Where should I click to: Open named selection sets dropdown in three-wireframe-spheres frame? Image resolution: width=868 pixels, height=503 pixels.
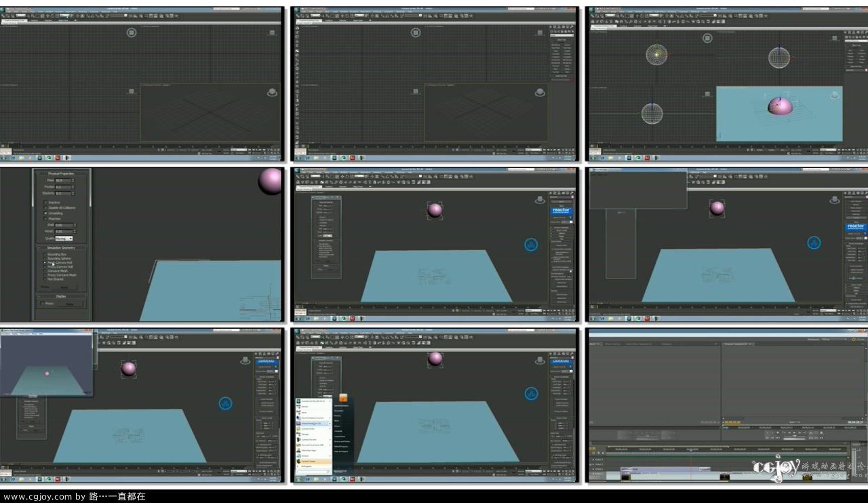click(707, 16)
